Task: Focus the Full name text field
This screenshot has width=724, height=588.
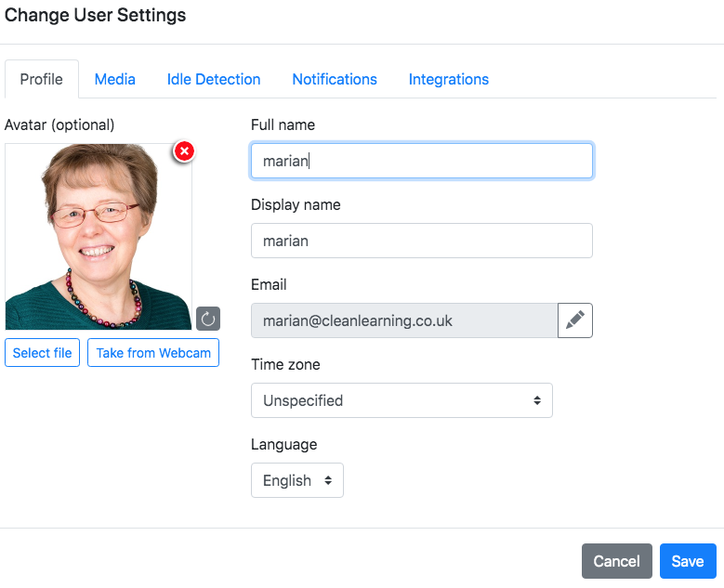Action: click(422, 161)
